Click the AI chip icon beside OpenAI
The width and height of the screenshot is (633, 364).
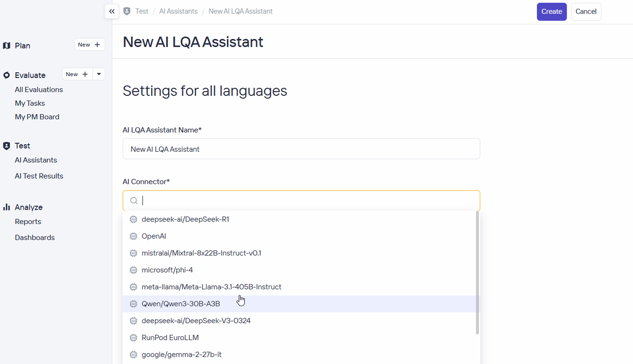133,236
